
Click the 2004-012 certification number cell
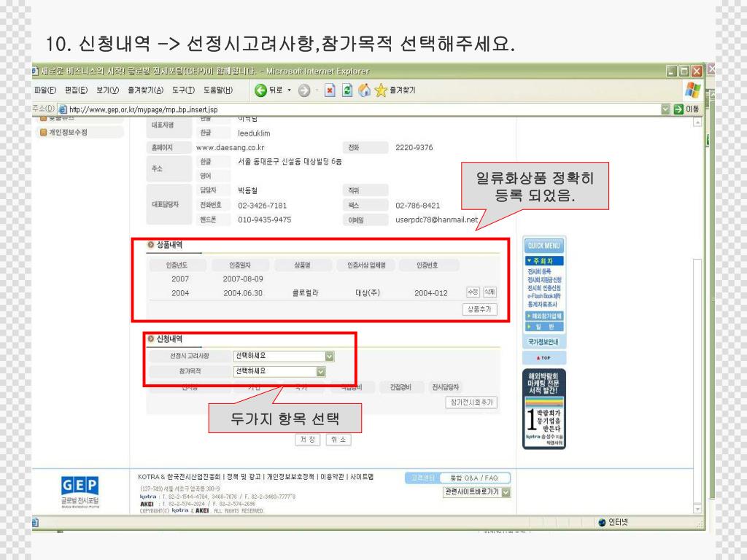430,293
